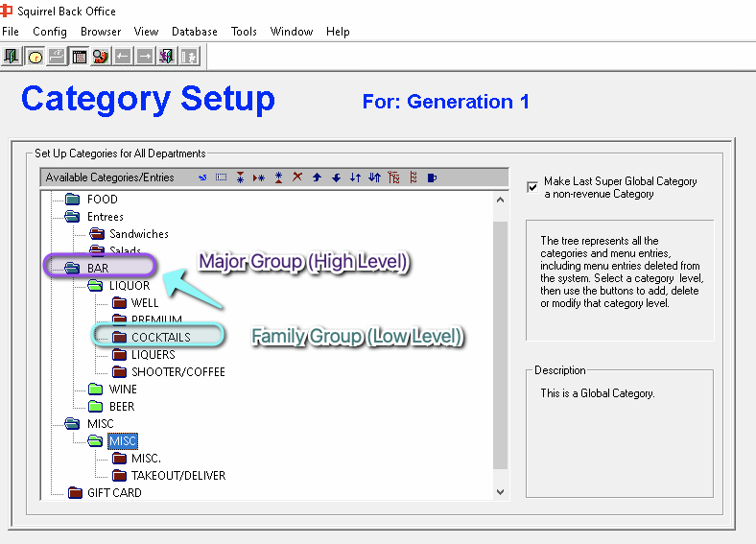Click the yellow clock toolbar icon

pyautogui.click(x=35, y=57)
